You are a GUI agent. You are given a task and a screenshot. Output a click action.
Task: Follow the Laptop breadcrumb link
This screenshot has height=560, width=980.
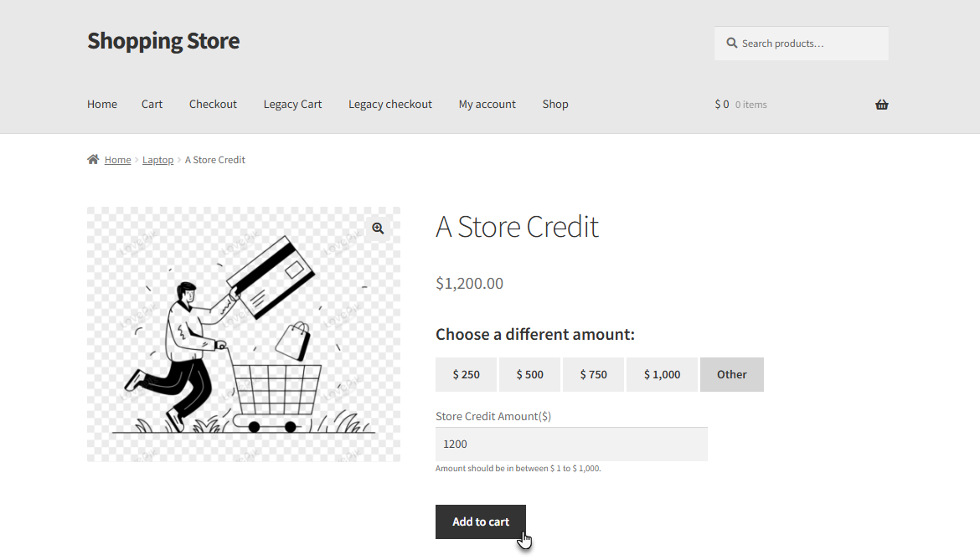coord(158,160)
